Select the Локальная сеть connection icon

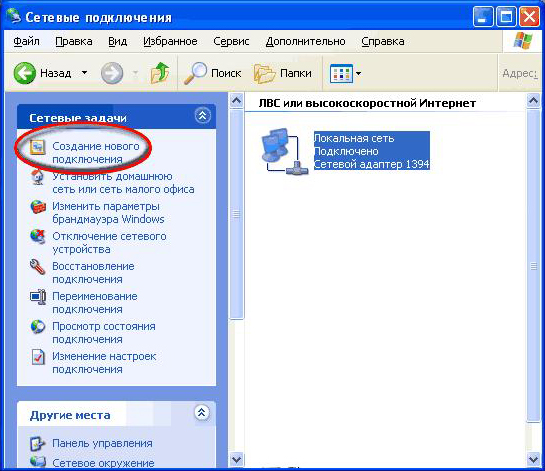click(284, 151)
